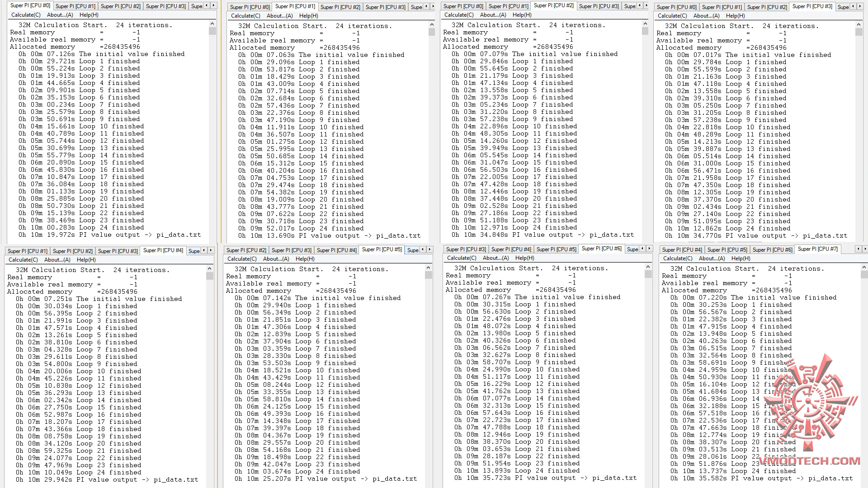Image resolution: width=868 pixels, height=488 pixels.
Task: Click tab scroll left arrow in bottom-right window
Action: [x=858, y=249]
